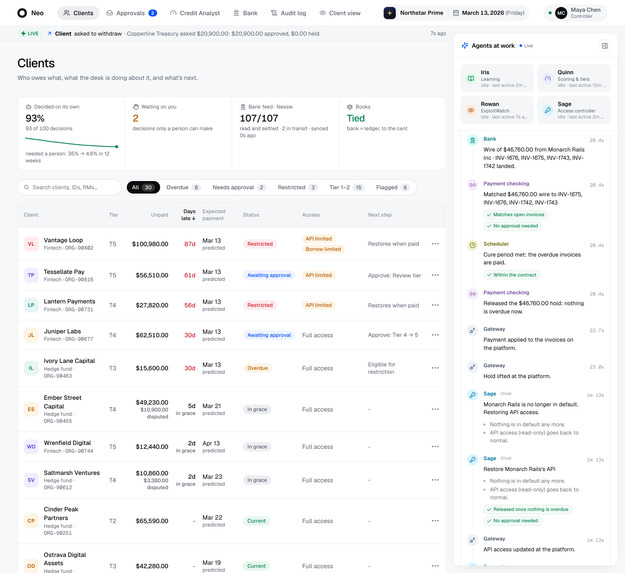The image size is (625, 573).
Task: Filter by Overdue 8
Action: tap(183, 187)
